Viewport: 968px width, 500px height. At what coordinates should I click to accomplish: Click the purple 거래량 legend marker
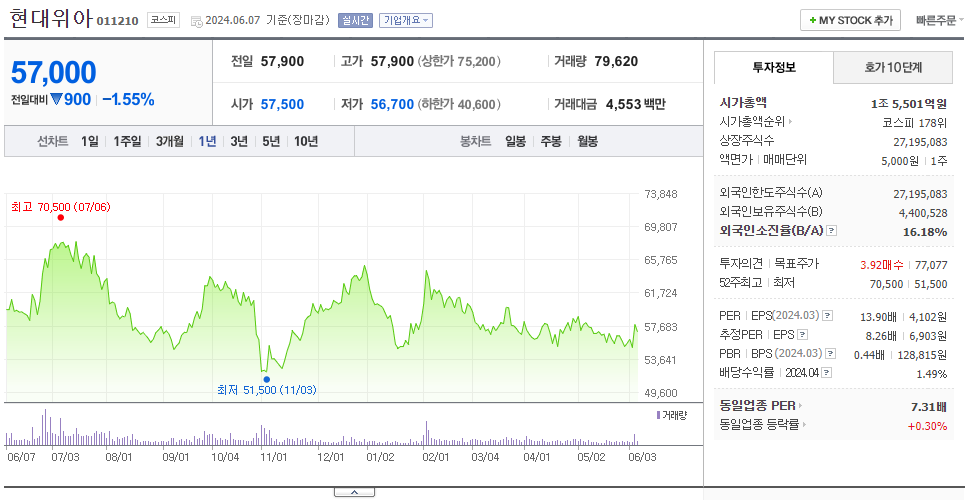click(658, 415)
